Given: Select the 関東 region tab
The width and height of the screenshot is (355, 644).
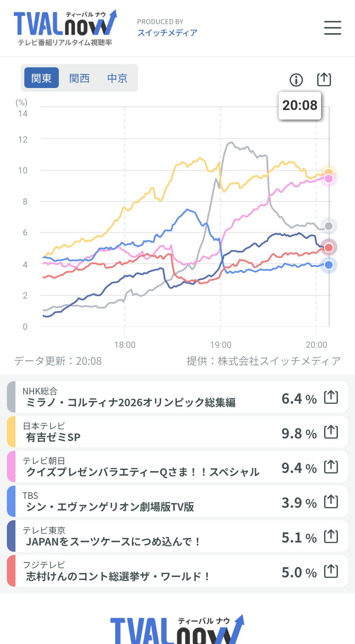Looking at the screenshot, I should point(41,78).
